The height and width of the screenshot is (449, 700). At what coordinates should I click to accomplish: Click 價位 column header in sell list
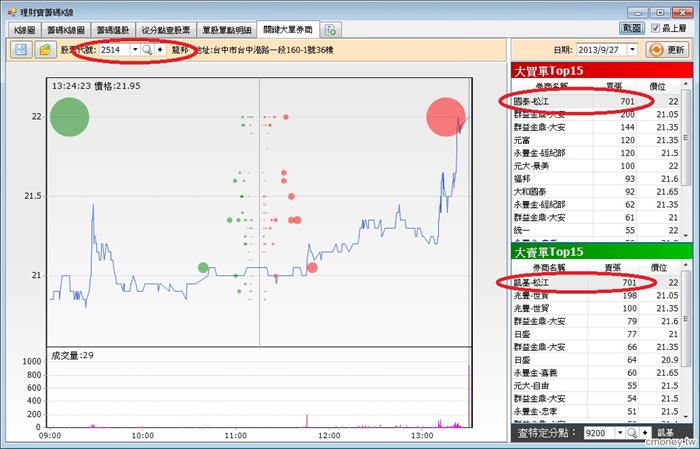659,268
